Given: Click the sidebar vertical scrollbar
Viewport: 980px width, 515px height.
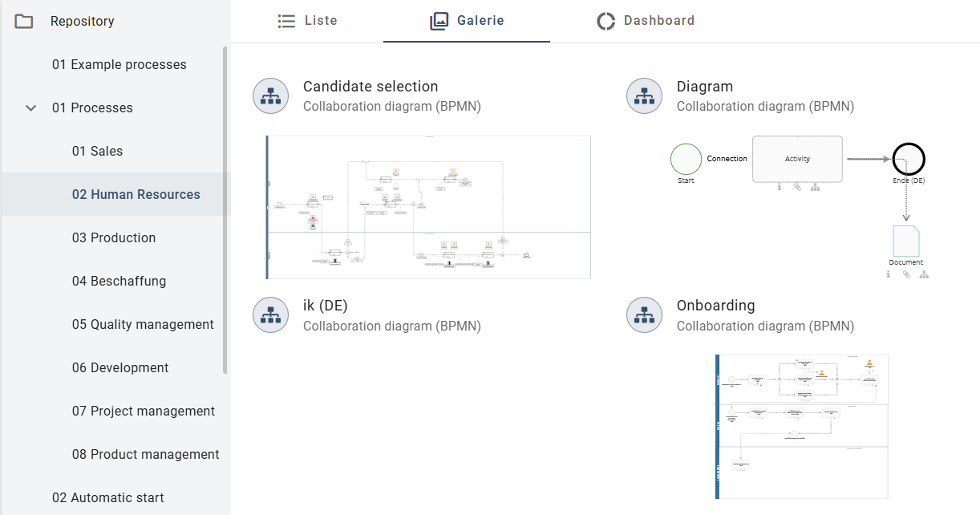Looking at the screenshot, I should (225, 209).
